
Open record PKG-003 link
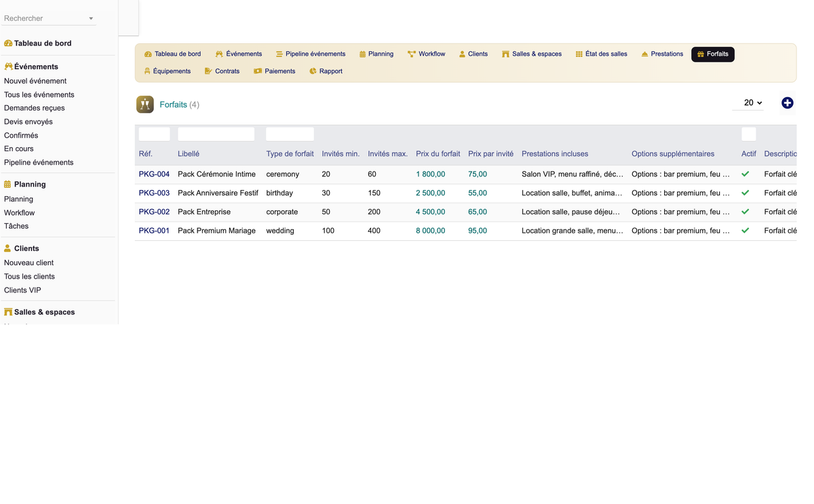155,193
